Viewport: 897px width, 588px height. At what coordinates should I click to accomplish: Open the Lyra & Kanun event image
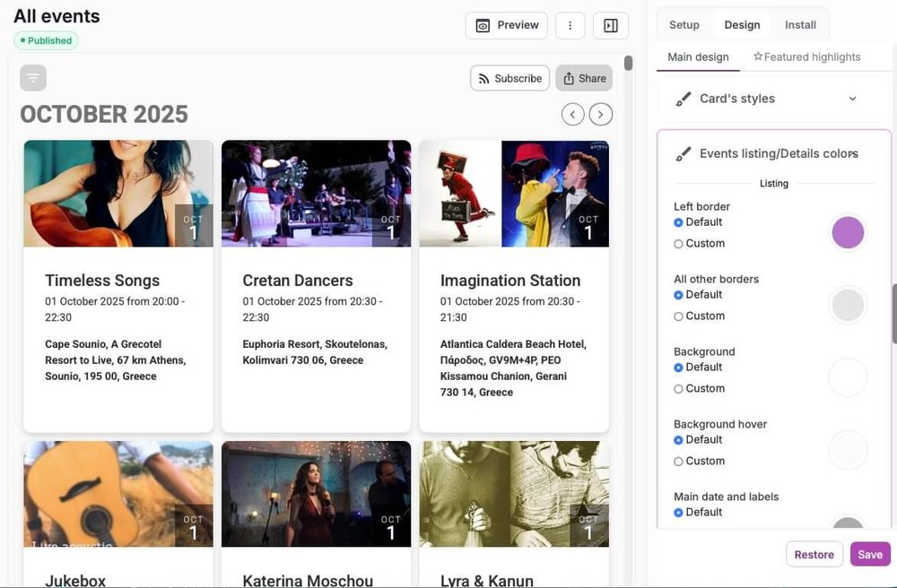point(514,494)
